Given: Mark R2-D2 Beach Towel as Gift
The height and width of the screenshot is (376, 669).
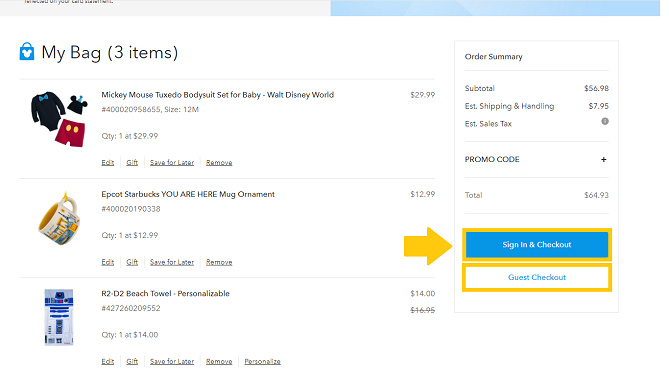Looking at the screenshot, I should click(132, 361).
